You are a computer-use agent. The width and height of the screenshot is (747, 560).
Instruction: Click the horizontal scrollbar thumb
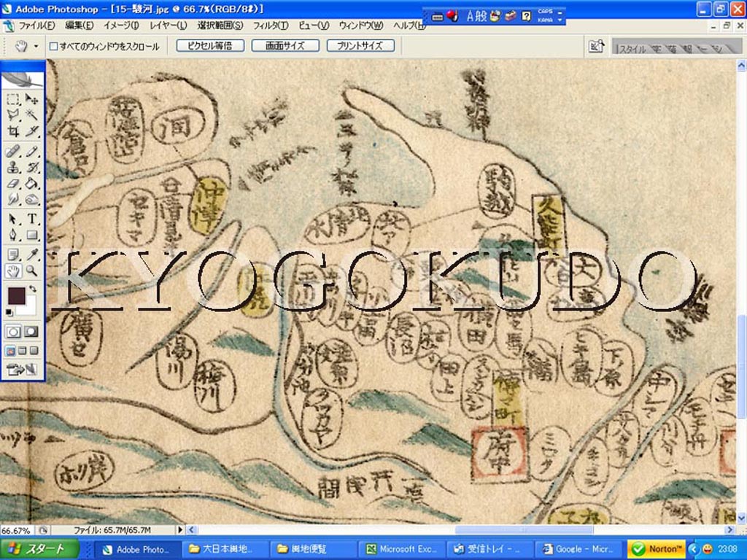click(x=524, y=529)
